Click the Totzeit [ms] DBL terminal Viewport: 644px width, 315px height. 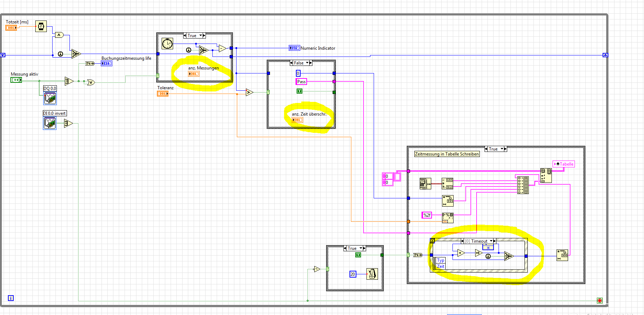tap(11, 28)
